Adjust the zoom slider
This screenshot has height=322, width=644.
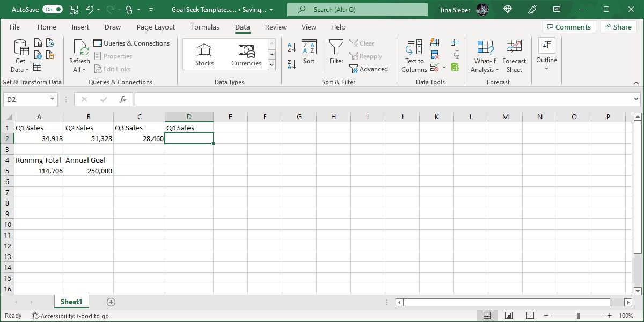(577, 316)
